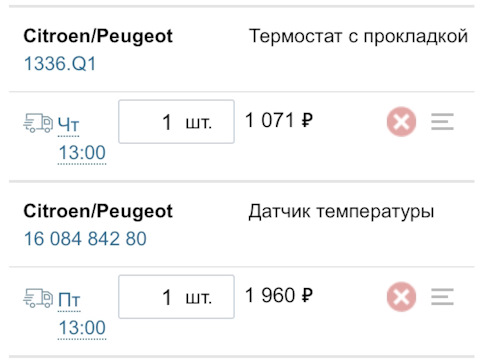Click the 1 071 ₽ price
This screenshot has height=360, width=480.
[279, 120]
